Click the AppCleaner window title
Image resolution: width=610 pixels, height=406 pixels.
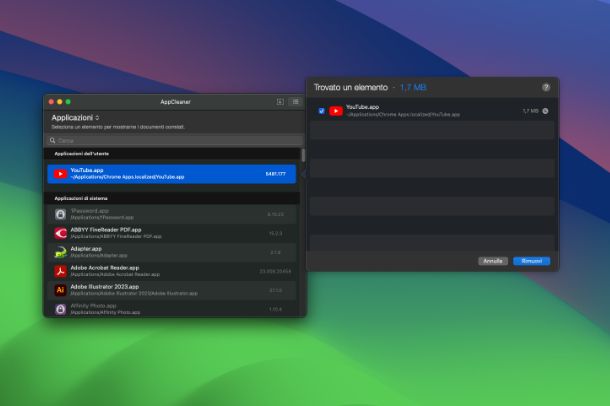pyautogui.click(x=175, y=102)
